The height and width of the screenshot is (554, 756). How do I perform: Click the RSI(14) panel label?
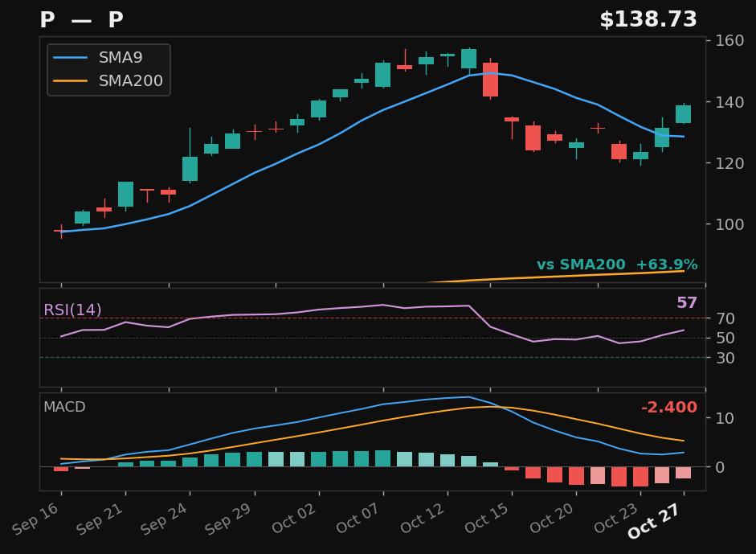pos(72,310)
